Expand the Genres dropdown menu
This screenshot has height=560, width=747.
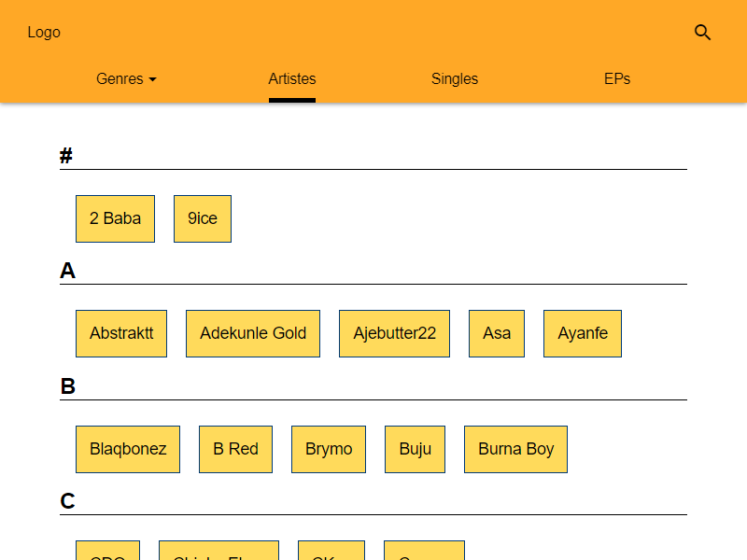[126, 78]
